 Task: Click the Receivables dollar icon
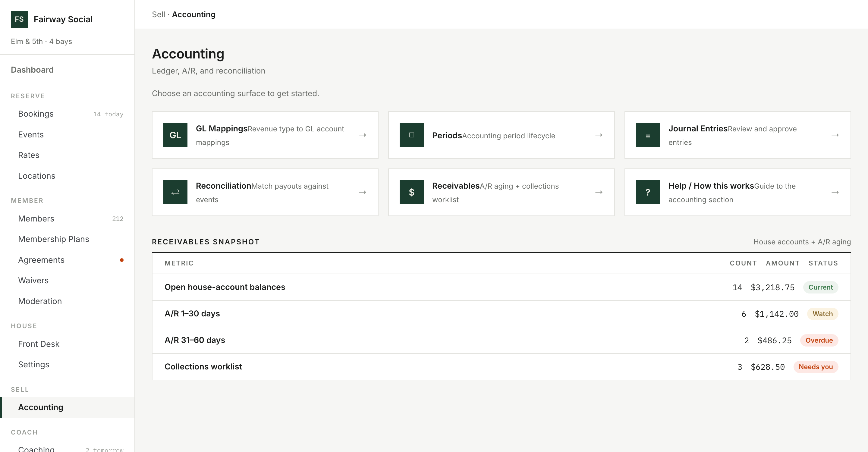411,192
